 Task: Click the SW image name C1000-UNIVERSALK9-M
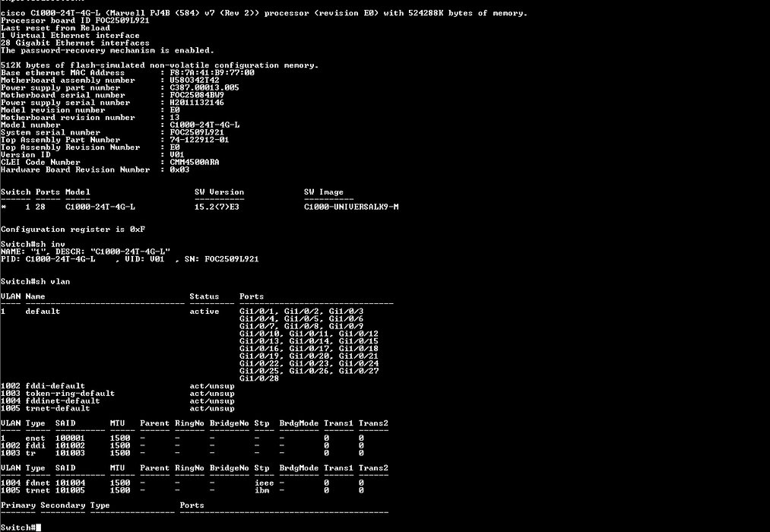click(351, 207)
